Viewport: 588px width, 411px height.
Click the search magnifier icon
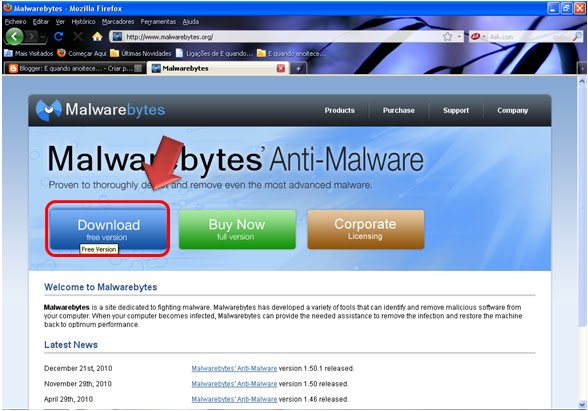pyautogui.click(x=577, y=36)
